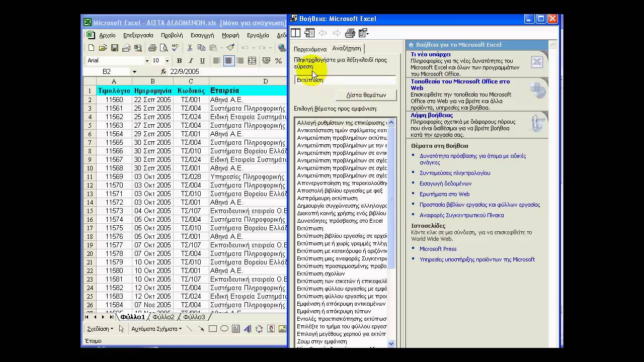Open the Προβολή menu
Screen dimensions: 644x362
click(172, 35)
